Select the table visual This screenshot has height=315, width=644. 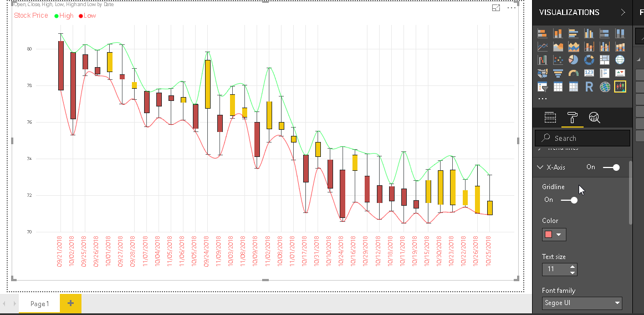coord(558,87)
